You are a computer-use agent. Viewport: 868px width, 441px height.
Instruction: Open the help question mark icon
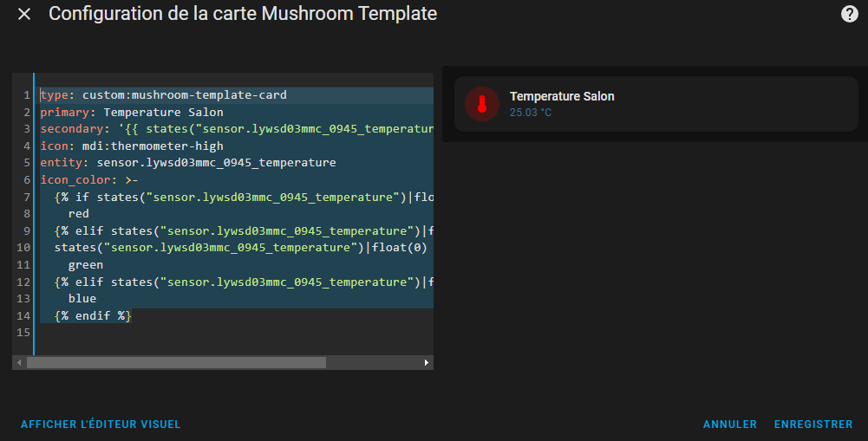tap(849, 14)
